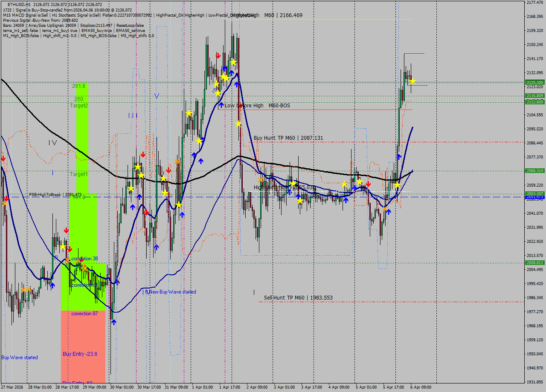Image resolution: width=546 pixels, height=392 pixels.
Task: Click the orange cross marker near 28 Mar 01:00
Action: [x=25, y=289]
